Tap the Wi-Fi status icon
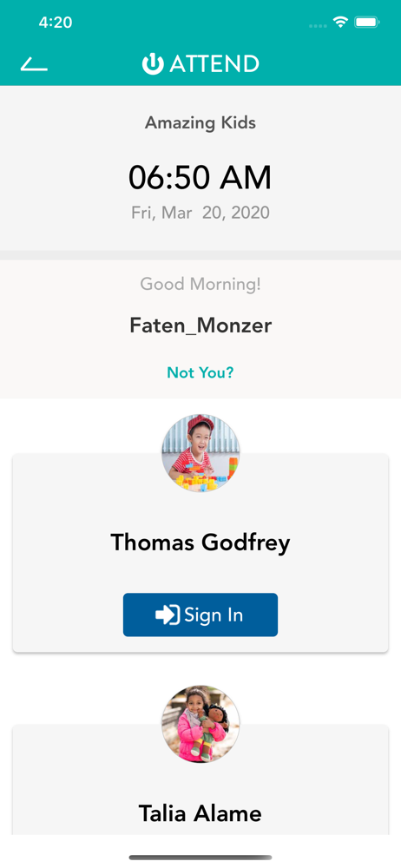 pos(340,23)
